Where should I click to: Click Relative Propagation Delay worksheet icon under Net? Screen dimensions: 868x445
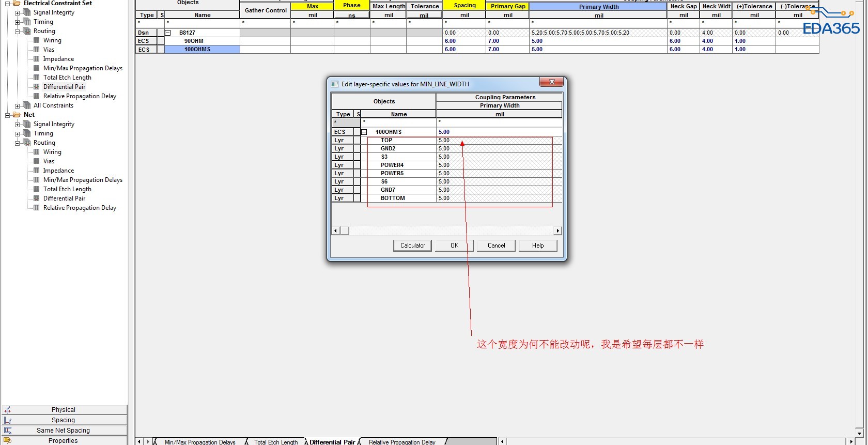pyautogui.click(x=37, y=208)
